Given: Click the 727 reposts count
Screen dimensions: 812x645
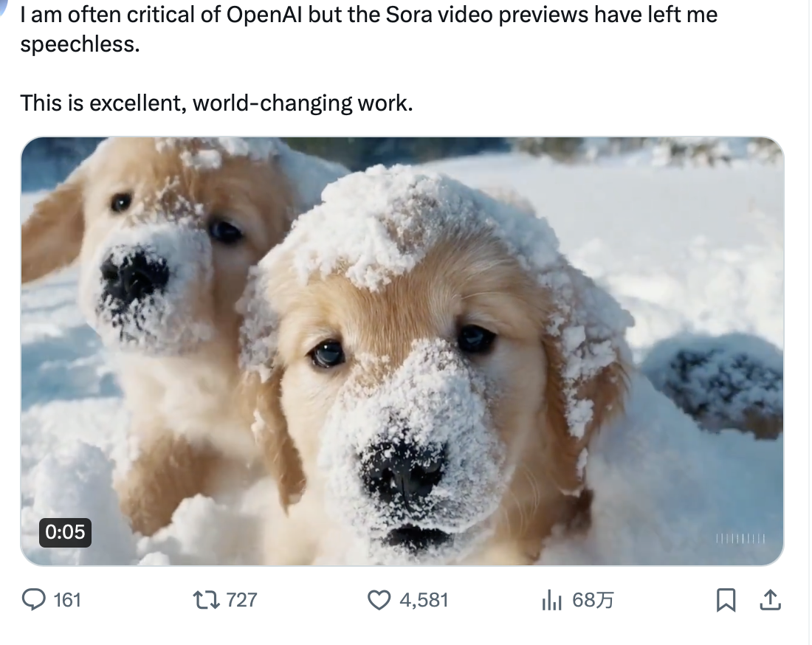Looking at the screenshot, I should [241, 600].
